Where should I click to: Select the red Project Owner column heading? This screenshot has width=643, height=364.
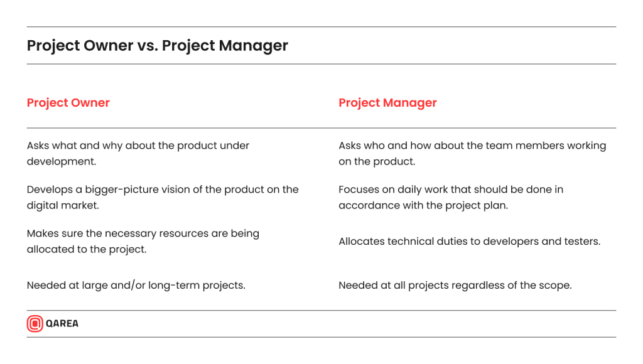coord(68,103)
